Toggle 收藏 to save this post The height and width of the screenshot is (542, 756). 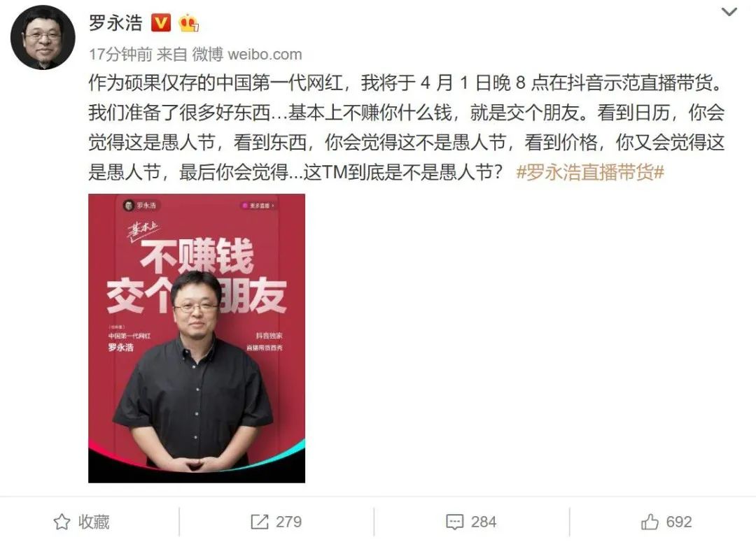[x=81, y=522]
